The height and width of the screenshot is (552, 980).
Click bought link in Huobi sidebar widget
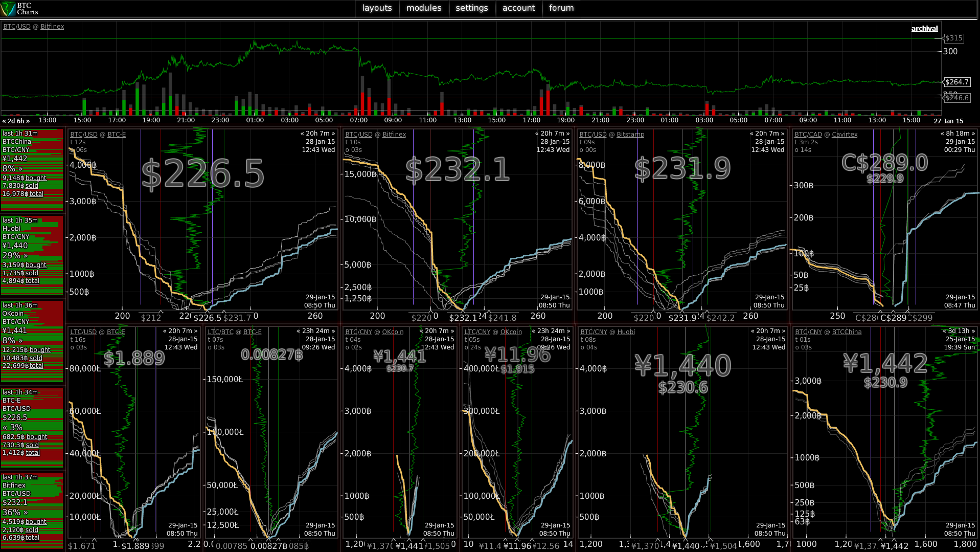coord(36,265)
